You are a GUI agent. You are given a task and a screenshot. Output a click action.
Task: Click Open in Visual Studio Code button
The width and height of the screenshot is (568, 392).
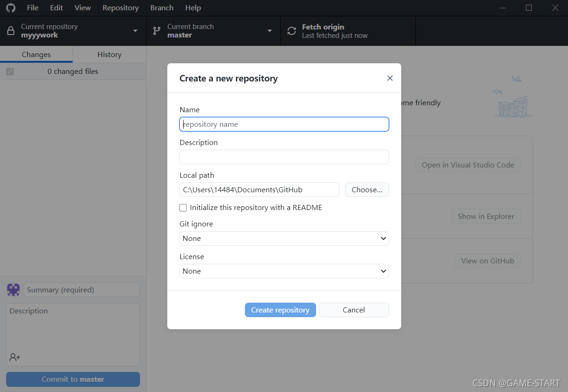point(468,165)
